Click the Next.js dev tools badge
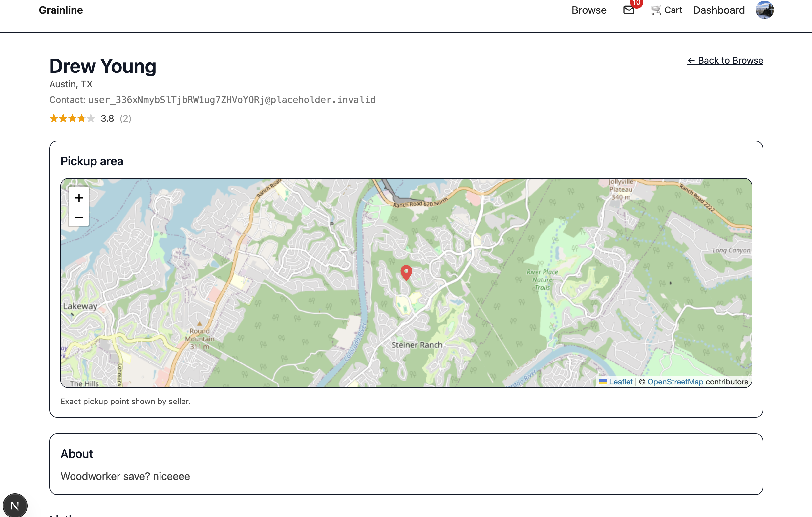 point(15,505)
